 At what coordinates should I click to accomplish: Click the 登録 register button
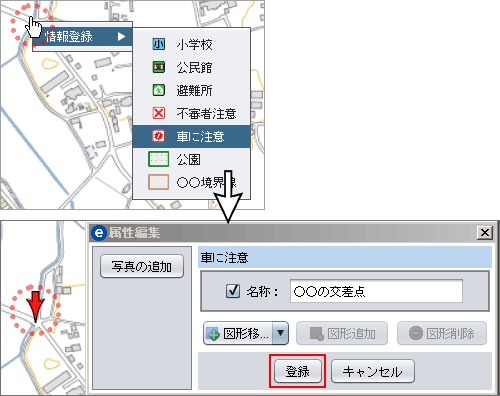(x=298, y=371)
